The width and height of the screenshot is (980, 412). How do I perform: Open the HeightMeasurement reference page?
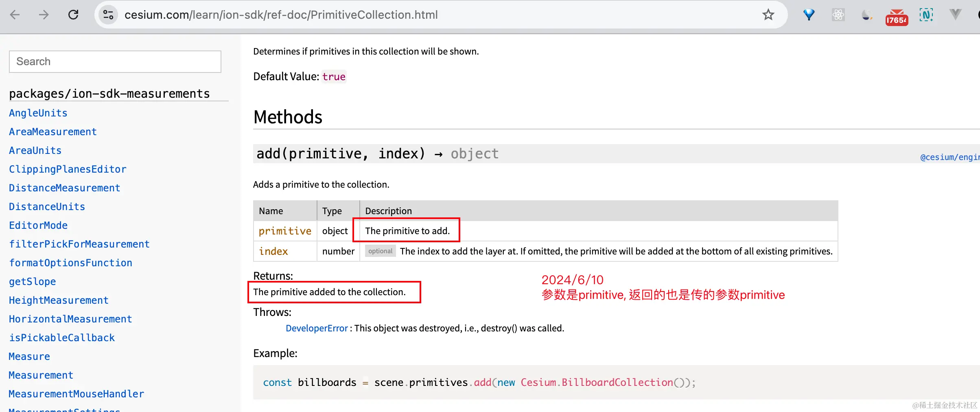coord(59,300)
